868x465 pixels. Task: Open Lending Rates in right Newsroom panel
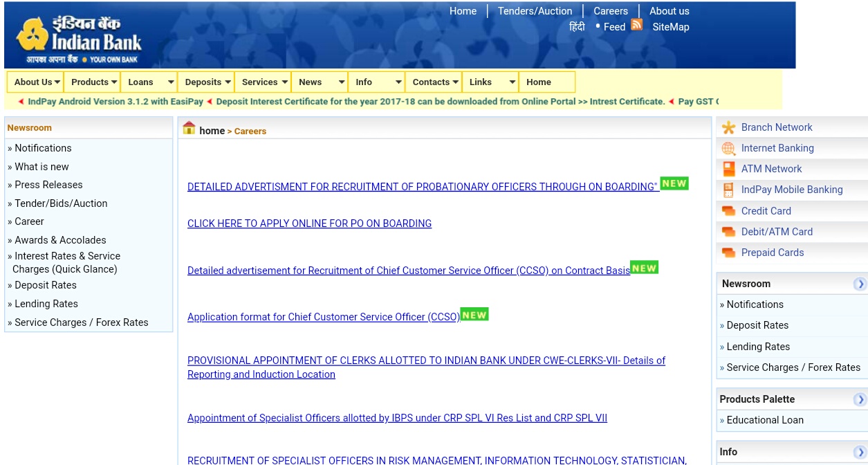click(x=758, y=347)
